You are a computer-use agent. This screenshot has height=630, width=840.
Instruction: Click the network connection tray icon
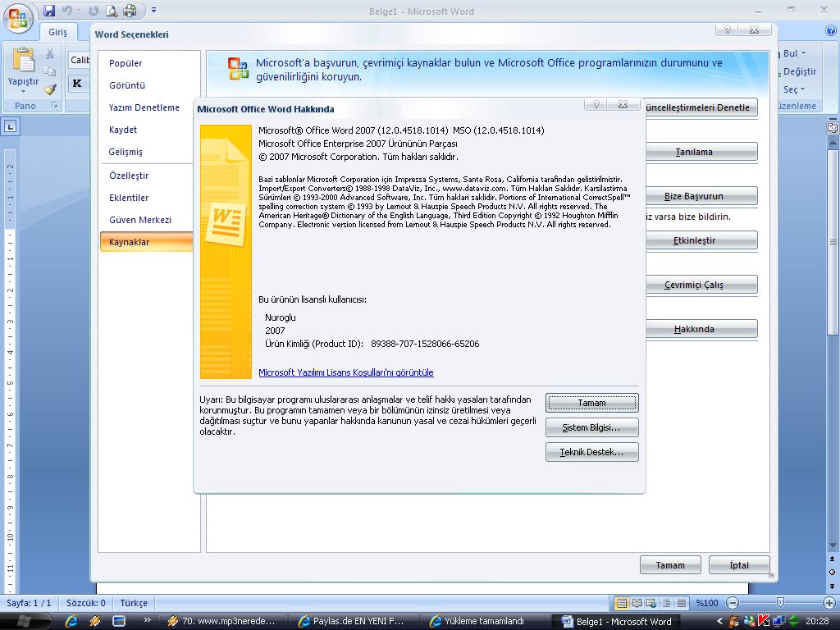778,622
